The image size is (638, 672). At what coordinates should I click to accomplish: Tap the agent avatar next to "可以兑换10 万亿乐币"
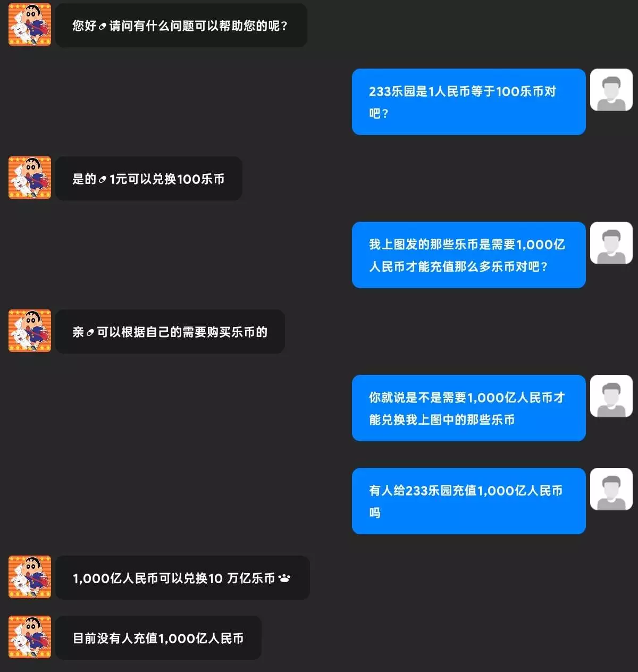[30, 577]
